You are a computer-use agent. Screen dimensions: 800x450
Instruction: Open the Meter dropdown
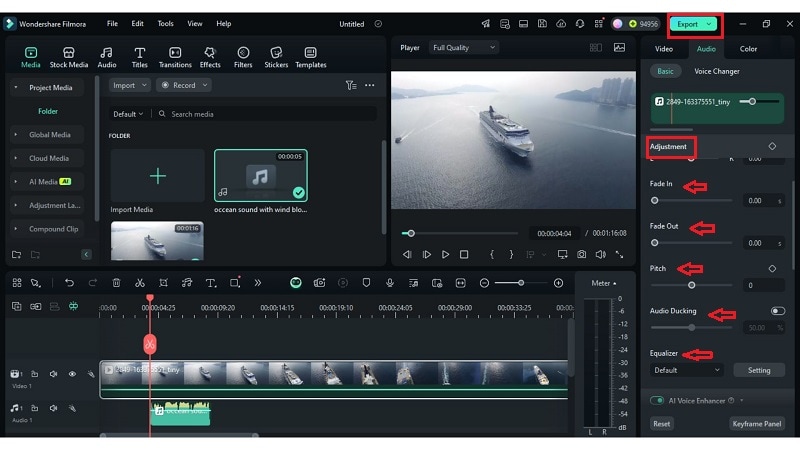click(604, 283)
